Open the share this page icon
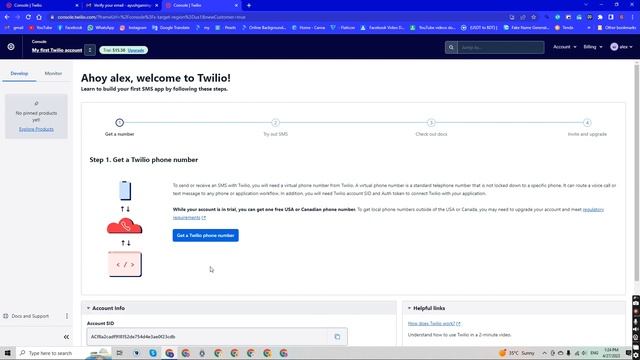The width and height of the screenshot is (640, 360). (x=523, y=17)
